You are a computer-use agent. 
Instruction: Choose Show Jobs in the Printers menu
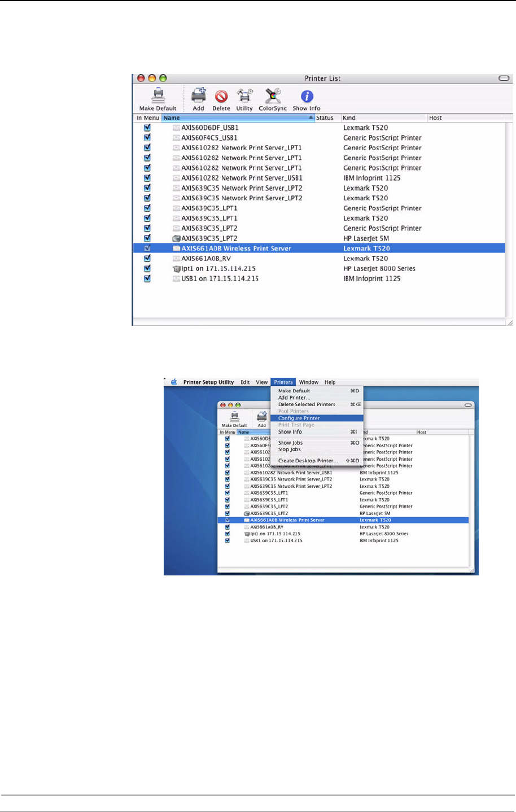click(x=317, y=443)
